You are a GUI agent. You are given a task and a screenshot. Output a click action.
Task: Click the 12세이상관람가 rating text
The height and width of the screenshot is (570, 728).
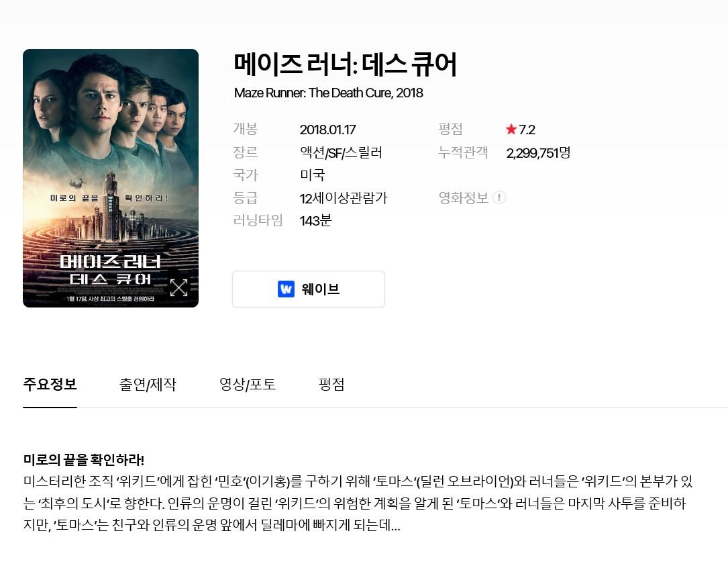pyautogui.click(x=344, y=198)
